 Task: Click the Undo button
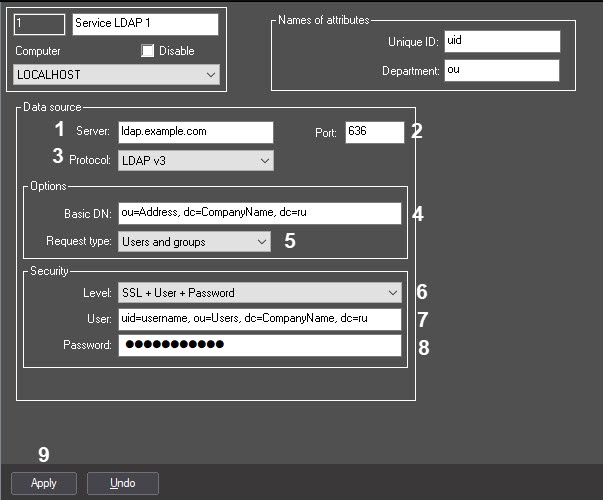click(x=122, y=483)
